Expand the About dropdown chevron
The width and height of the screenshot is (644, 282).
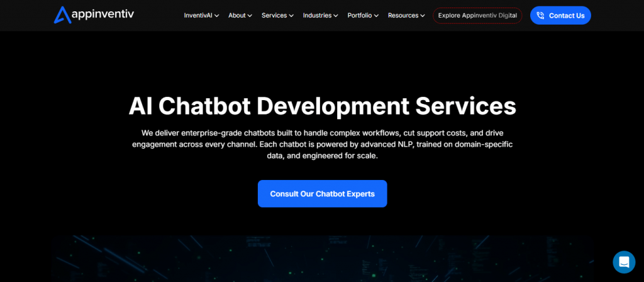pos(250,16)
